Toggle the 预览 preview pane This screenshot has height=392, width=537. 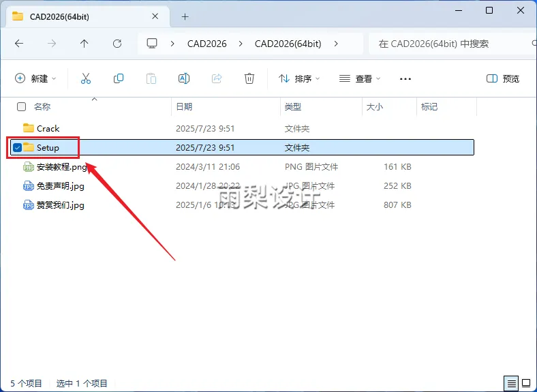click(503, 78)
